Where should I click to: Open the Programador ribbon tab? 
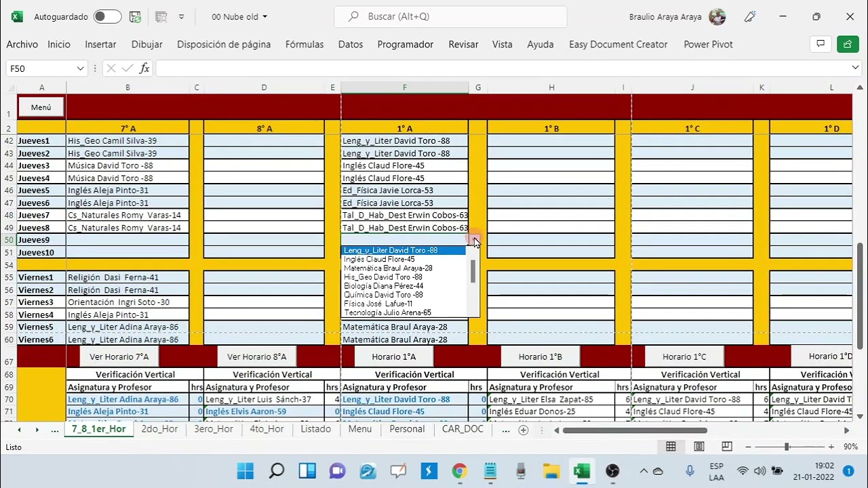(406, 44)
